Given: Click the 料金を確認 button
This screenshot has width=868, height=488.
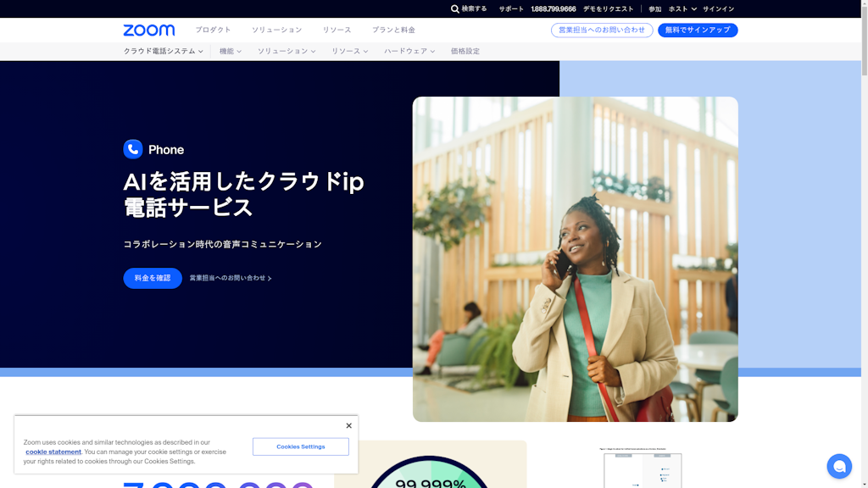Looking at the screenshot, I should (x=153, y=278).
